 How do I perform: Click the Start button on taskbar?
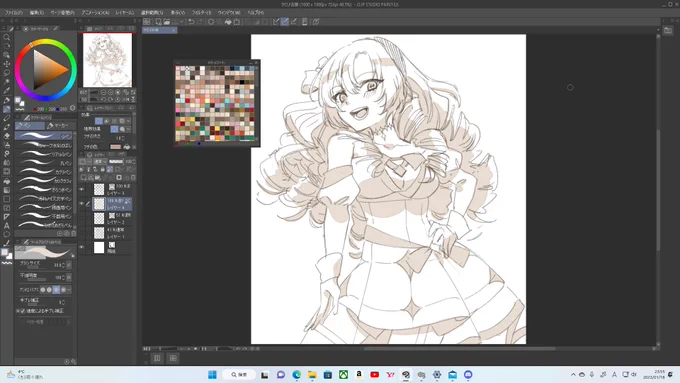[212, 374]
